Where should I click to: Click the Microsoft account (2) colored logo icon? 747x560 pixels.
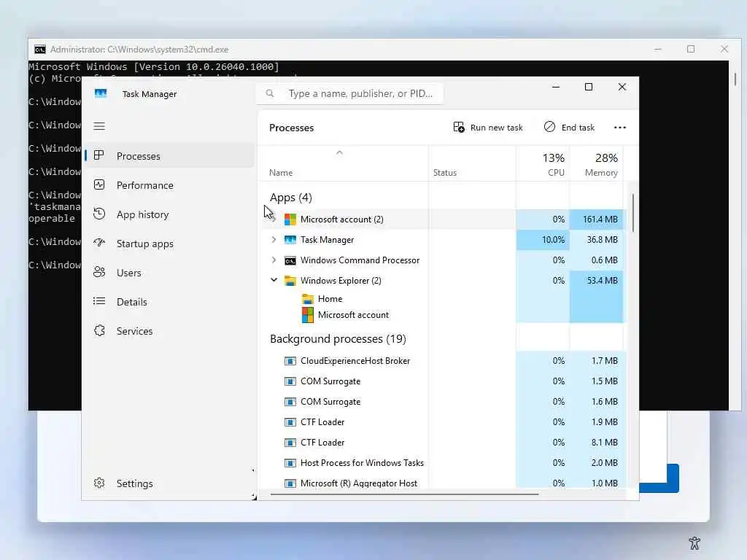pyautogui.click(x=290, y=219)
